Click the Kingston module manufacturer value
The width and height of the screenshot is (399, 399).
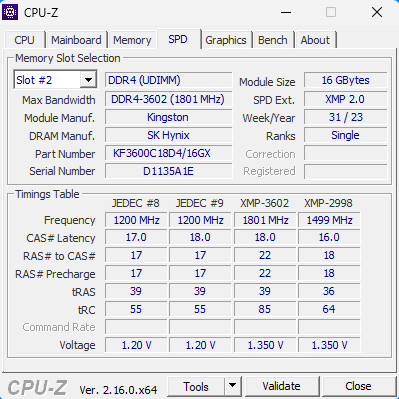(x=169, y=117)
